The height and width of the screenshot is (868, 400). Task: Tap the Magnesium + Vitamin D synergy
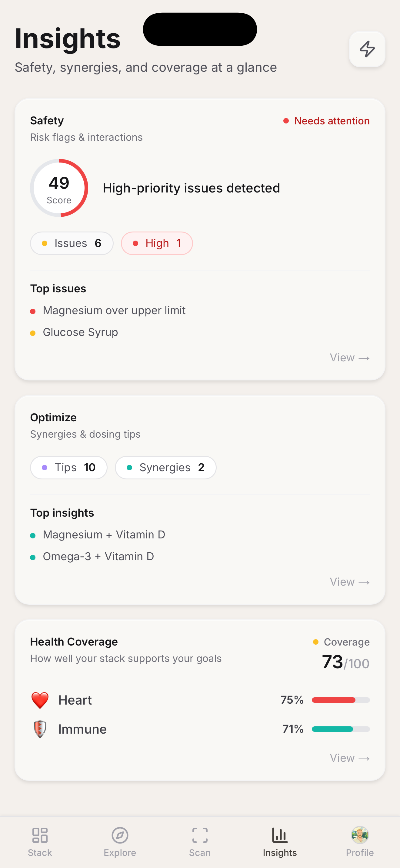pos(104,534)
